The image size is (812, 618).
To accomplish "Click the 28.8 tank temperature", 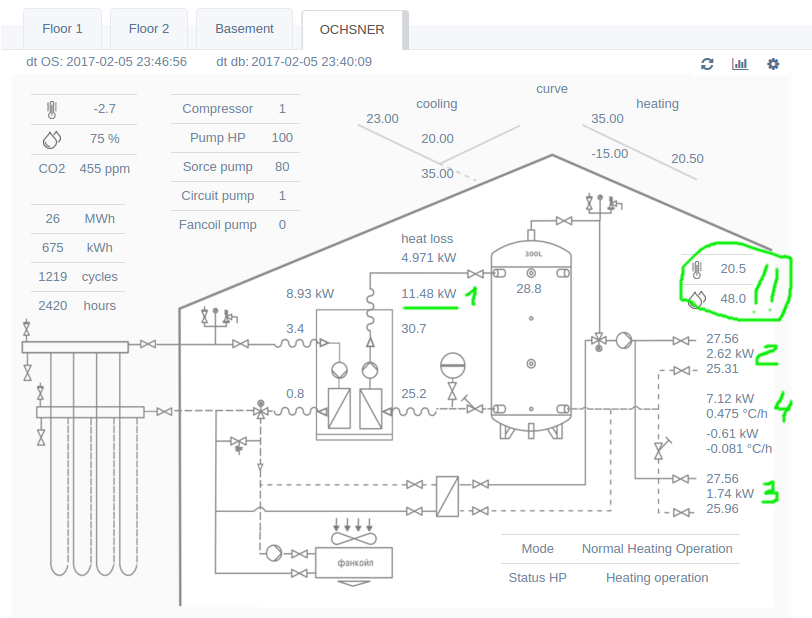I will 529,289.
